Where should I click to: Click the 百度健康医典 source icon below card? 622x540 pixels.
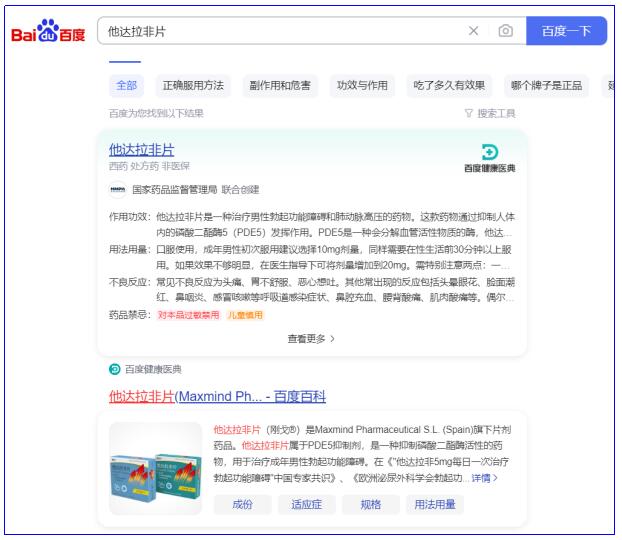pyautogui.click(x=115, y=369)
